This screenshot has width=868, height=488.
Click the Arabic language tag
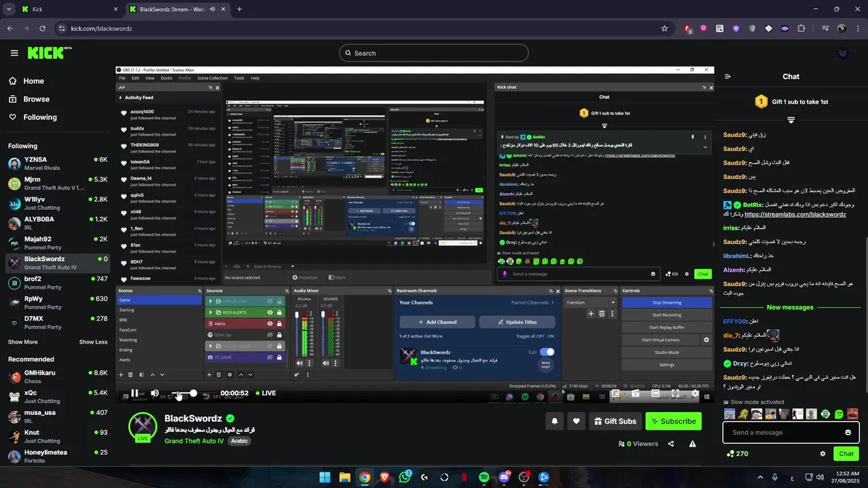pyautogui.click(x=239, y=441)
